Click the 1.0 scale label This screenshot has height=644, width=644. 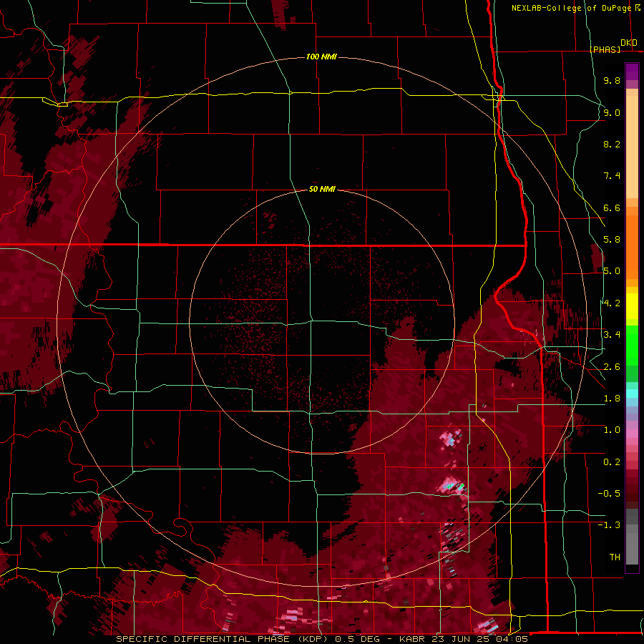pyautogui.click(x=612, y=430)
